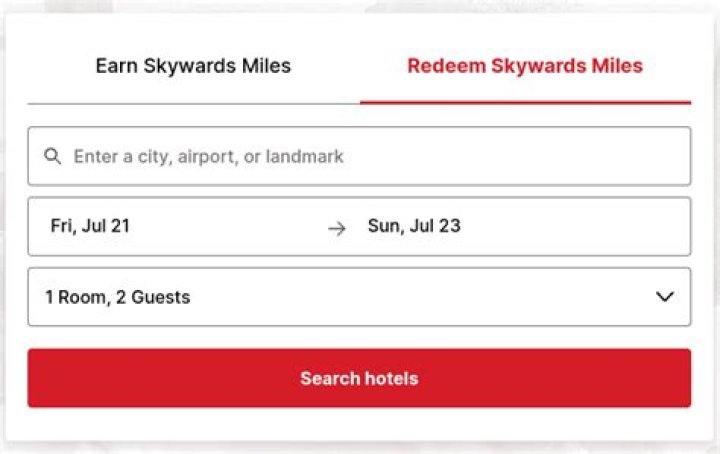Change the Jul 23 end date
This screenshot has height=454, width=720.
414,226
